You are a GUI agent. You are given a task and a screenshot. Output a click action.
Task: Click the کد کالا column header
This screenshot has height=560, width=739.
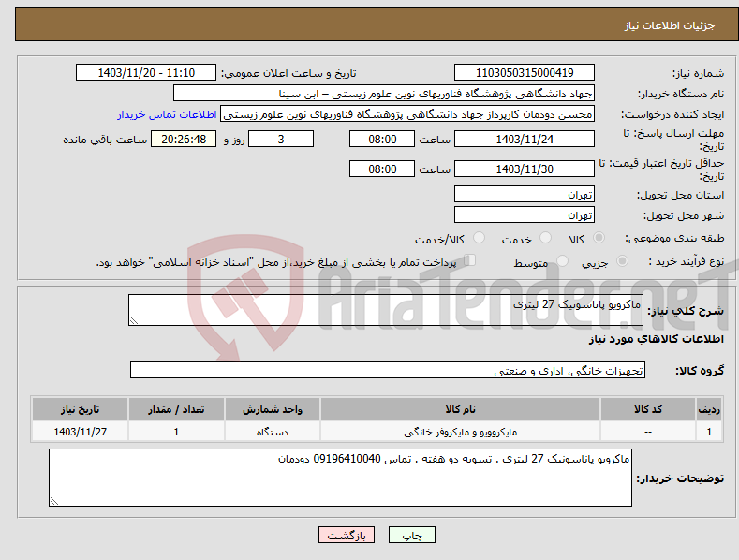click(x=648, y=409)
